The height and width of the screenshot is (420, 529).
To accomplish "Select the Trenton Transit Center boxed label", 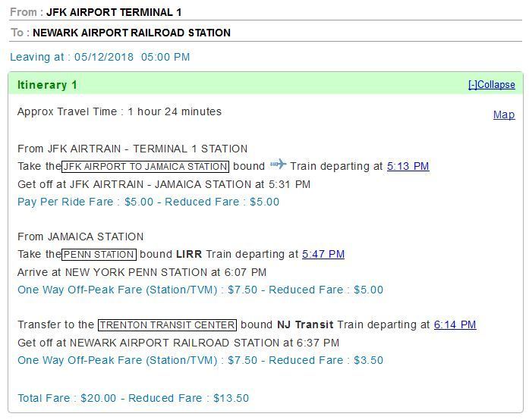I will tap(167, 325).
